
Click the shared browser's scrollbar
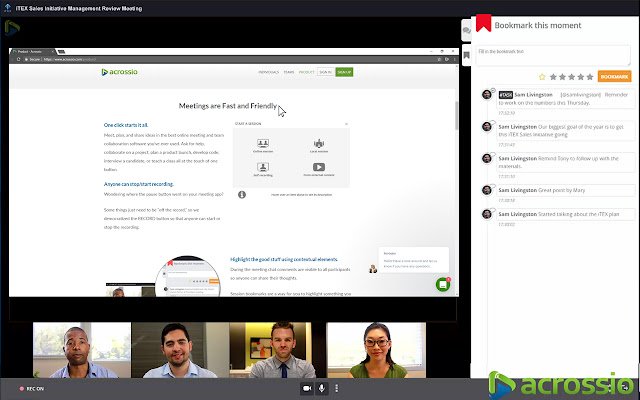click(457, 115)
